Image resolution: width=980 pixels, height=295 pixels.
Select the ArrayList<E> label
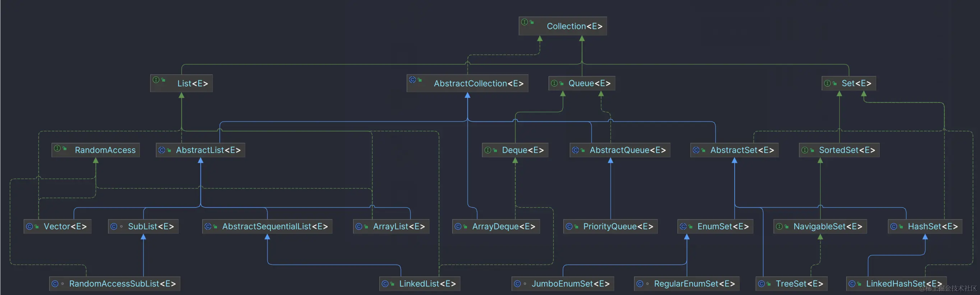click(399, 226)
